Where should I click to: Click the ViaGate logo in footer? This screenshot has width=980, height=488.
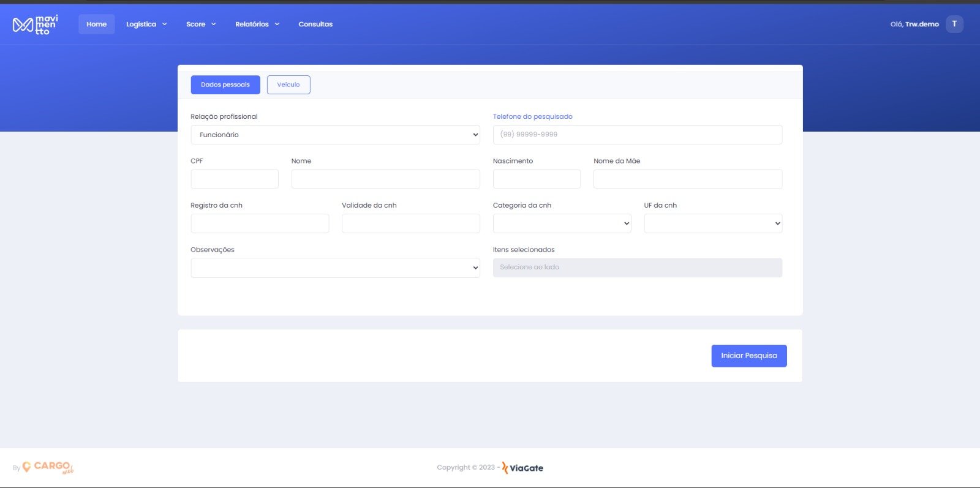pos(522,468)
